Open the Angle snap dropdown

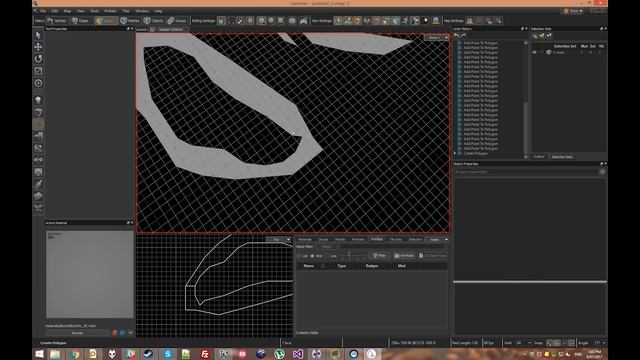600,343
